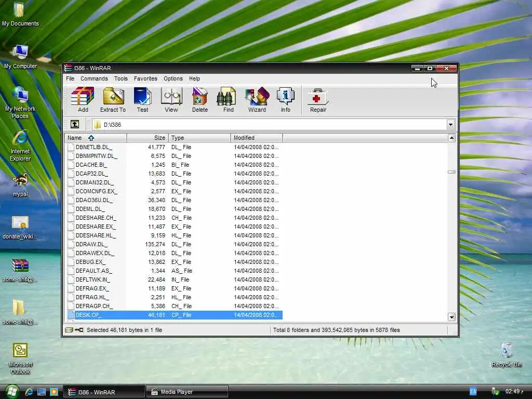Click the Info toolbar icon
Image resolution: width=532 pixels, height=399 pixels.
286,100
